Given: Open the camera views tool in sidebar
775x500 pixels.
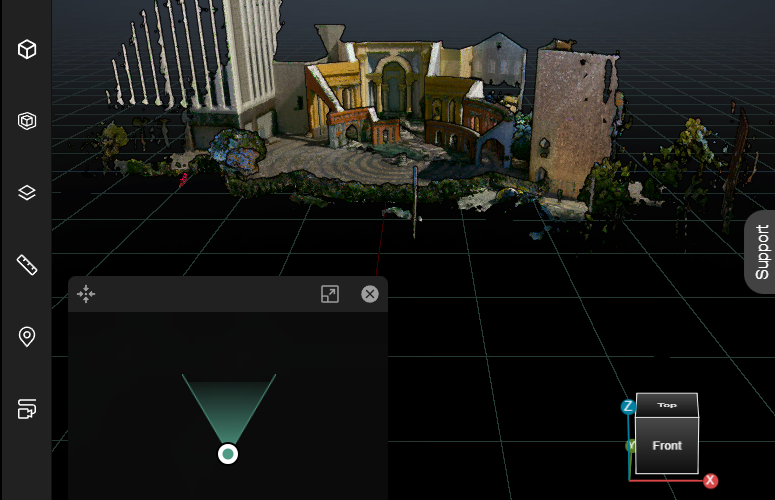Looking at the screenshot, I should (27, 409).
